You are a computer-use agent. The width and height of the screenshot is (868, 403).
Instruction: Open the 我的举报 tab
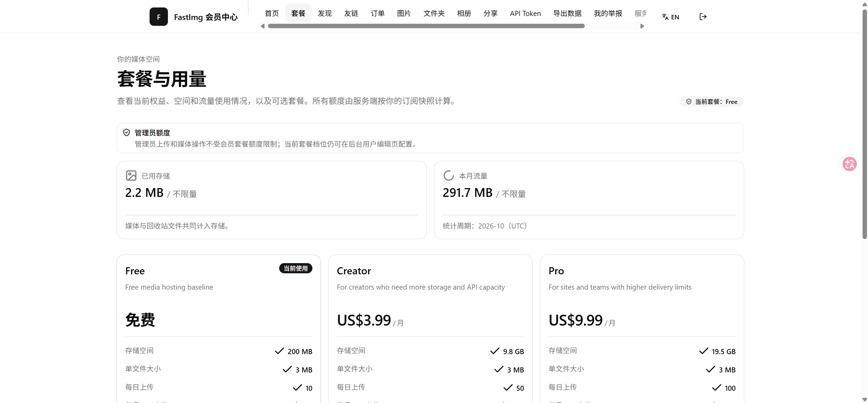pyautogui.click(x=608, y=13)
